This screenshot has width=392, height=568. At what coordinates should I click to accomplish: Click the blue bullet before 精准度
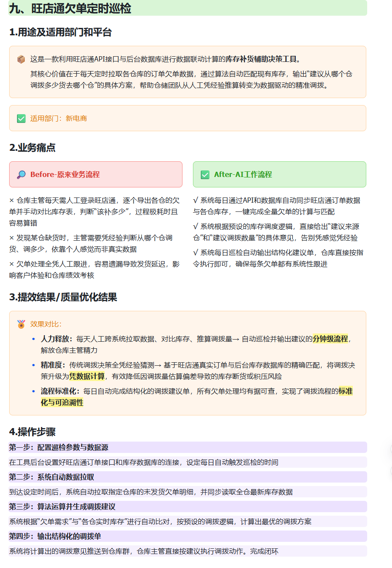click(34, 365)
